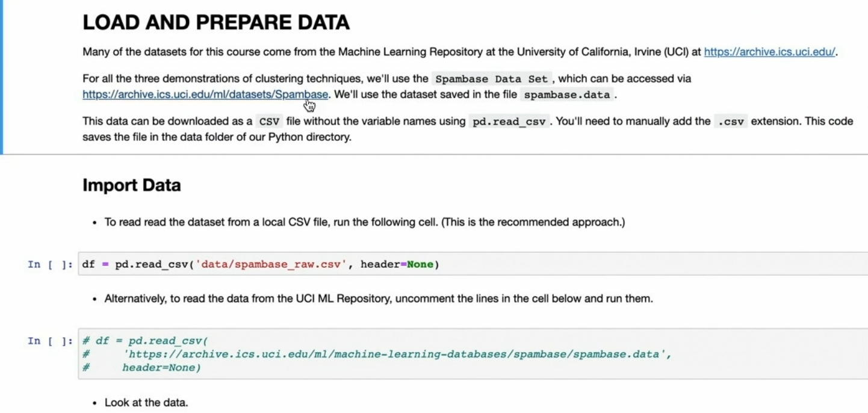This screenshot has width=868, height=413.
Task: Click the LOAD AND PREPARE DATA heading
Action: coord(215,23)
